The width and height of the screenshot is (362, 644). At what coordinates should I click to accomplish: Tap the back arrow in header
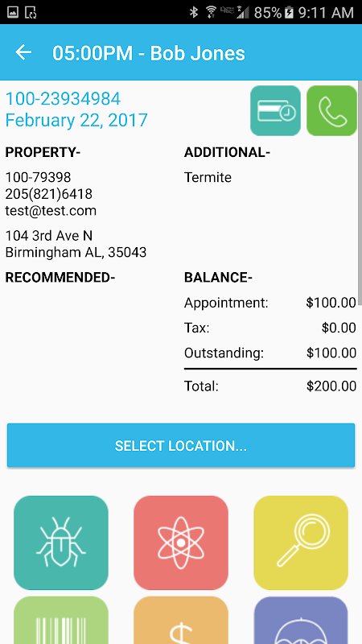[x=23, y=52]
